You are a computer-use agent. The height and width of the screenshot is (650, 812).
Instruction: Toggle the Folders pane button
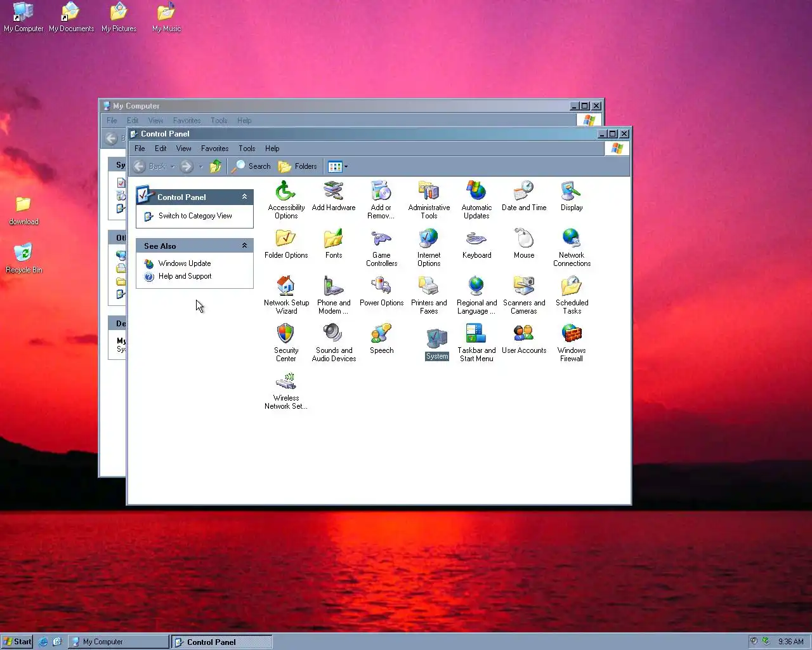pyautogui.click(x=298, y=166)
